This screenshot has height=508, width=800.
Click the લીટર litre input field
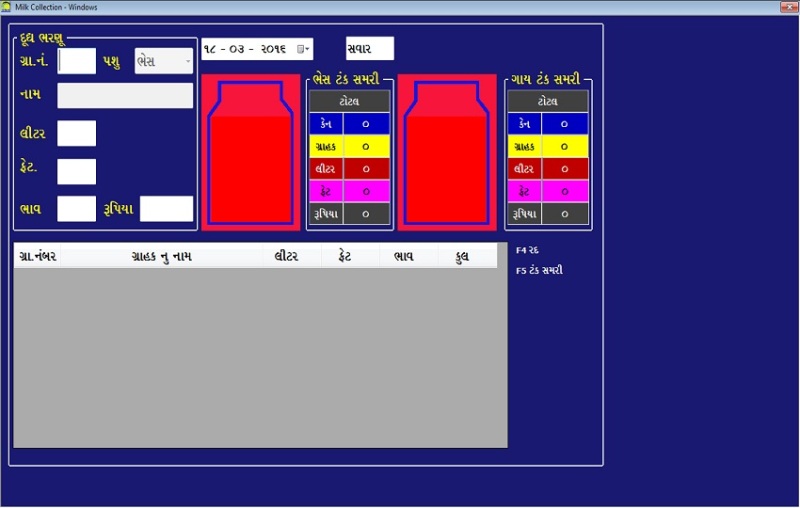pyautogui.click(x=77, y=133)
